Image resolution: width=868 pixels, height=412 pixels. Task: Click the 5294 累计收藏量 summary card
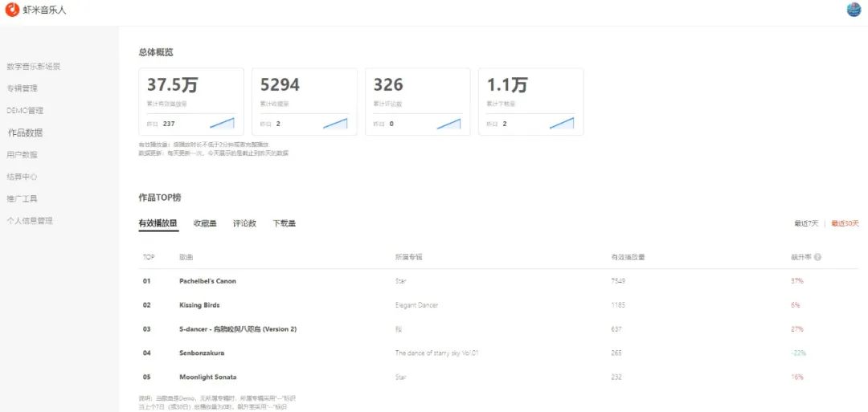coord(304,101)
